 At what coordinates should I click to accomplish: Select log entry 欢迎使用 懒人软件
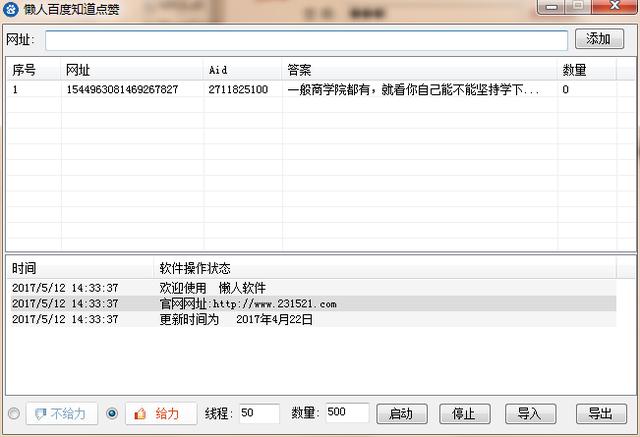(313, 288)
